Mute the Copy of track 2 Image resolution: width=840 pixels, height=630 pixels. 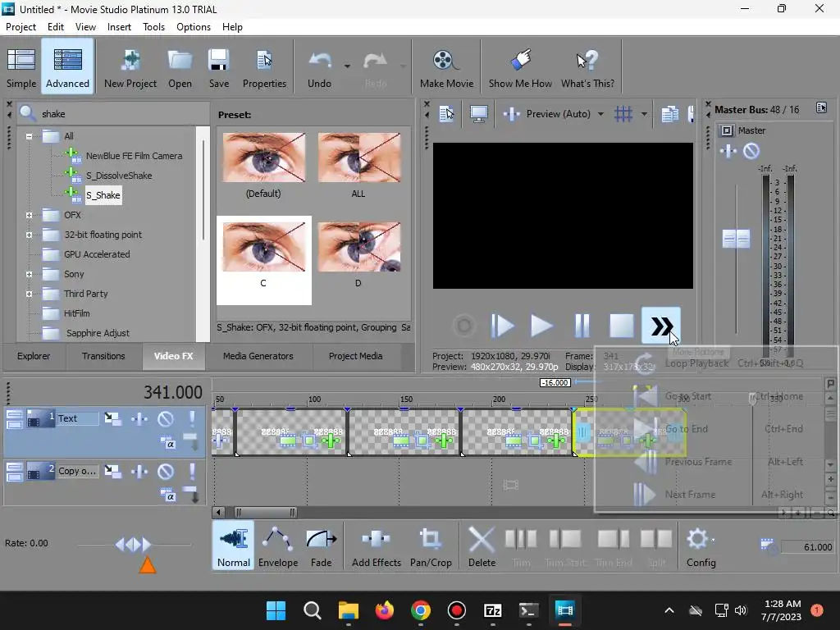click(165, 472)
